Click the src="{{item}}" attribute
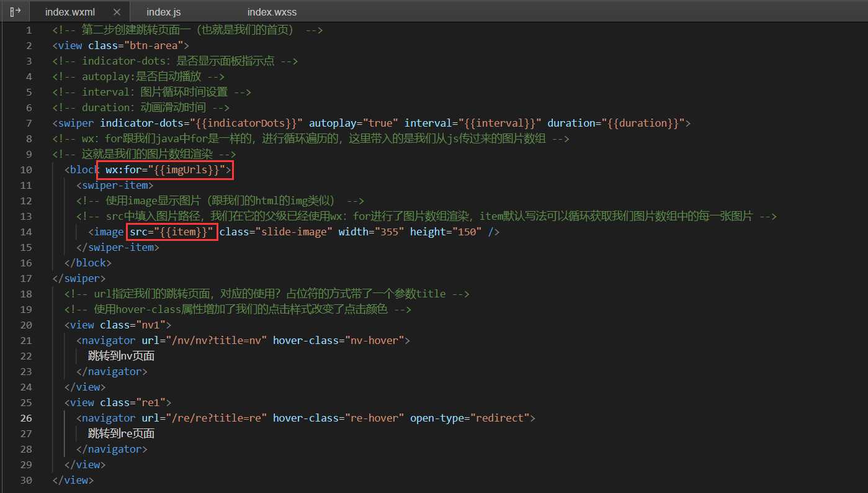868x493 pixels. tap(172, 232)
